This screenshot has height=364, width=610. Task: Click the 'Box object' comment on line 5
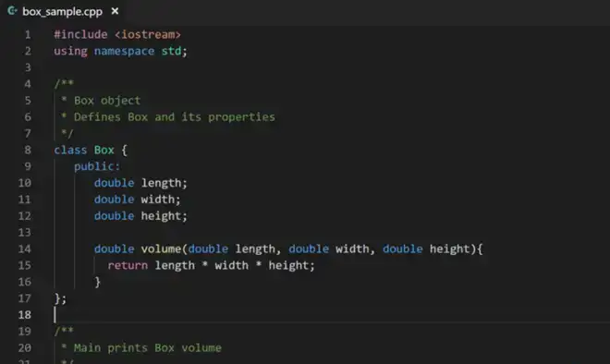click(x=107, y=101)
